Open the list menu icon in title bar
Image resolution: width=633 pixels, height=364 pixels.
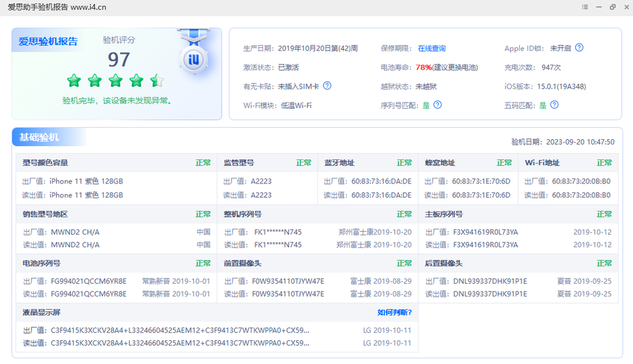click(x=584, y=7)
